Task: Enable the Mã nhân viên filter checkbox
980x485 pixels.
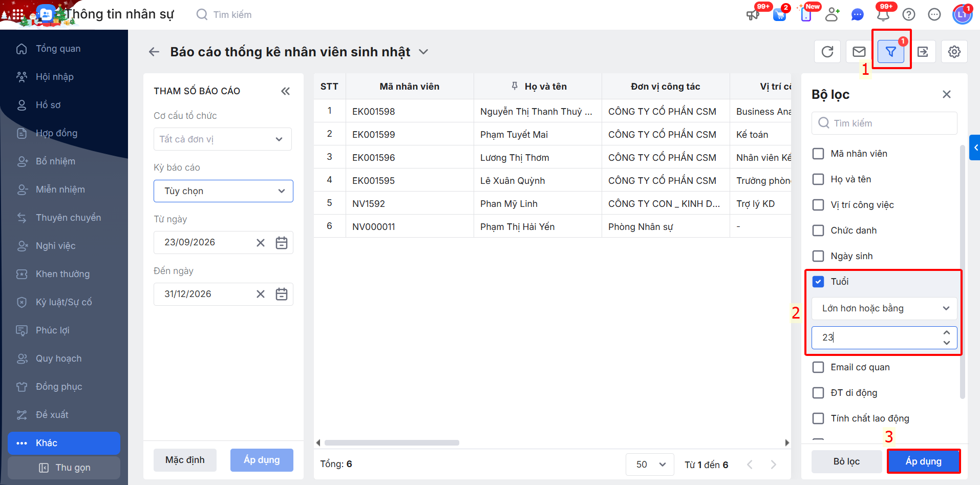Action: point(818,154)
